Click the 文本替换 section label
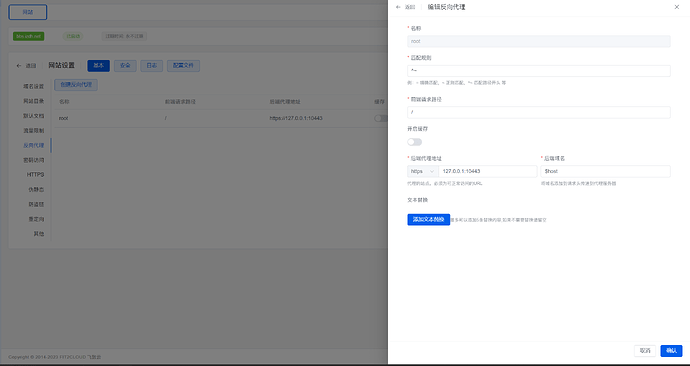The width and height of the screenshot is (690, 366). point(418,200)
